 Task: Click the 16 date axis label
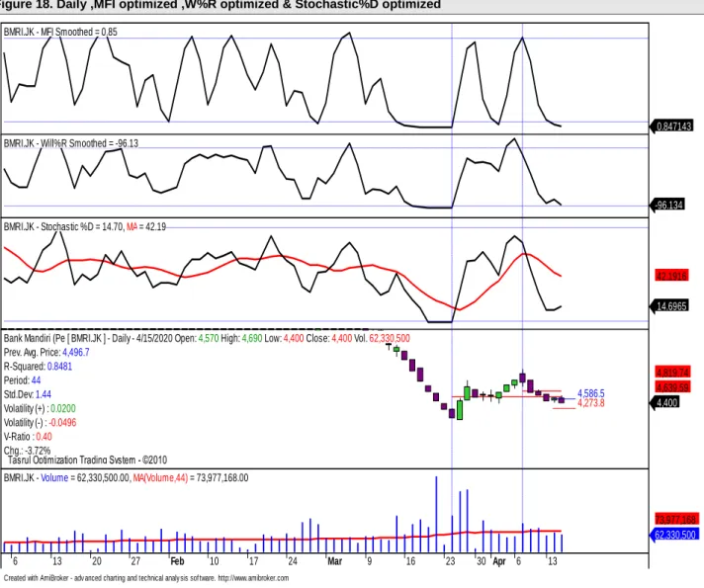[x=410, y=561]
